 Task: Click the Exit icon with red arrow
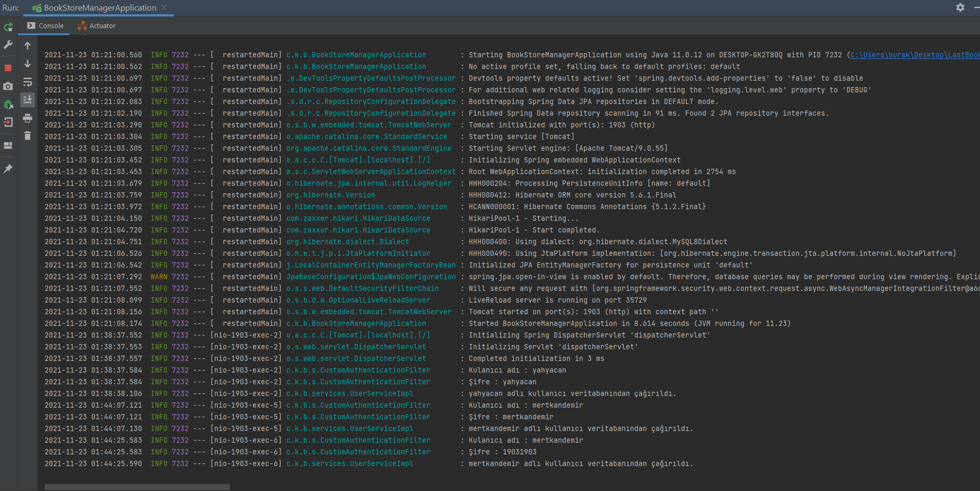(x=8, y=122)
